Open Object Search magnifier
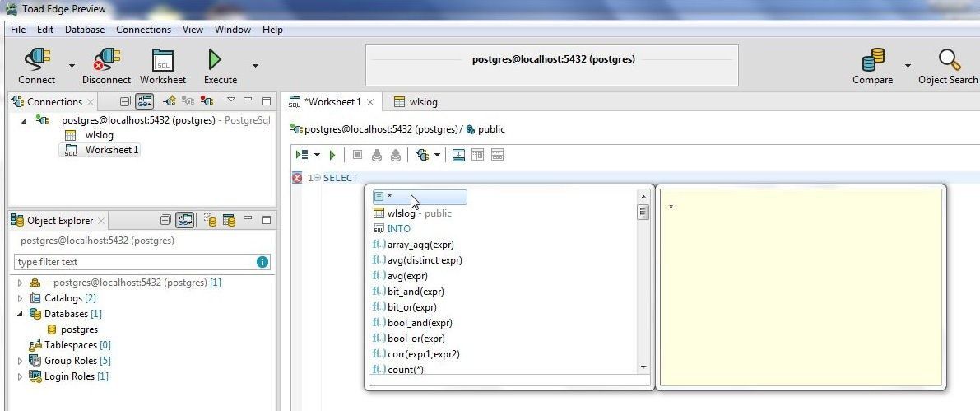This screenshot has height=411, width=980. click(x=949, y=60)
